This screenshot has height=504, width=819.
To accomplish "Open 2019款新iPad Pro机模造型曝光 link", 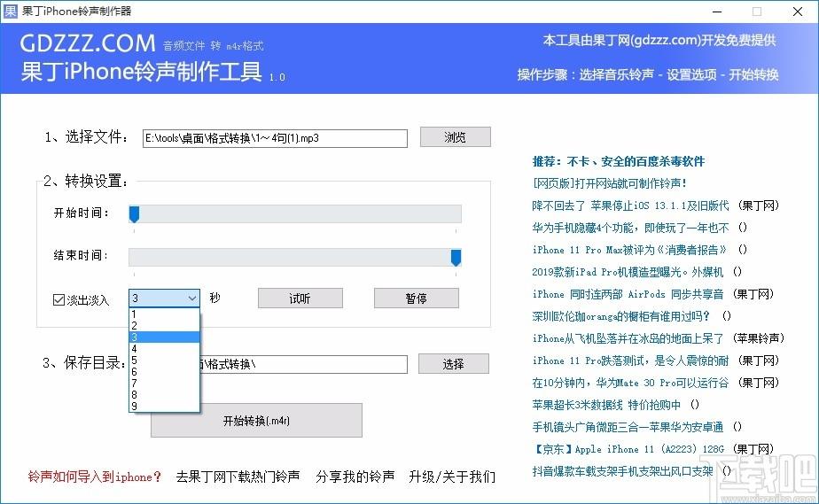I will pyautogui.click(x=628, y=272).
